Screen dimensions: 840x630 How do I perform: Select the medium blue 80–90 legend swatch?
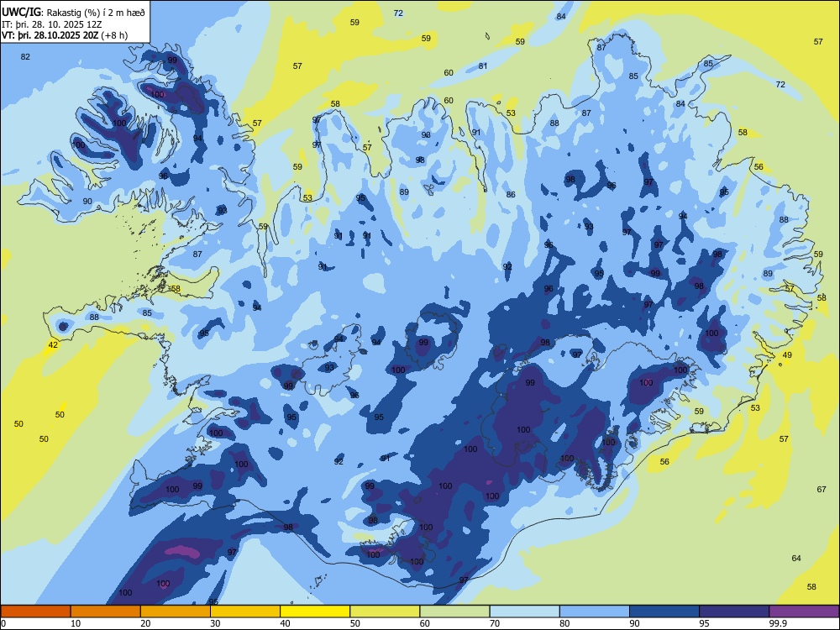595,612
